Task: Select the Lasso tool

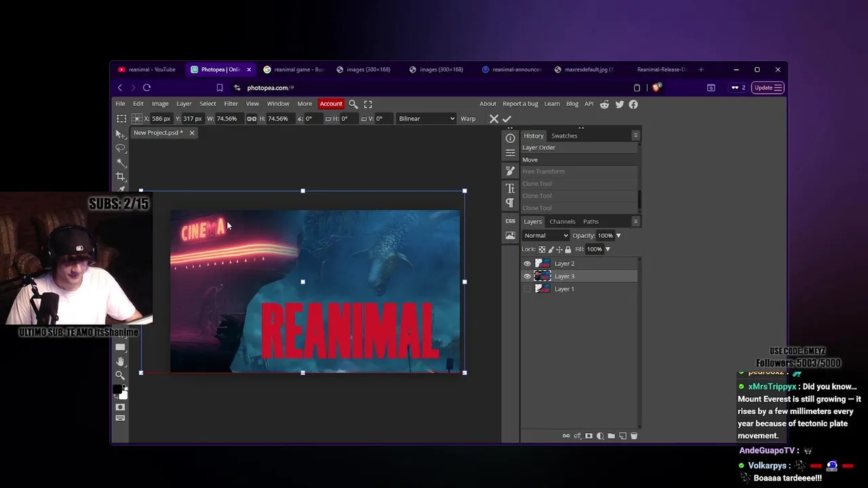Action: pyautogui.click(x=121, y=148)
